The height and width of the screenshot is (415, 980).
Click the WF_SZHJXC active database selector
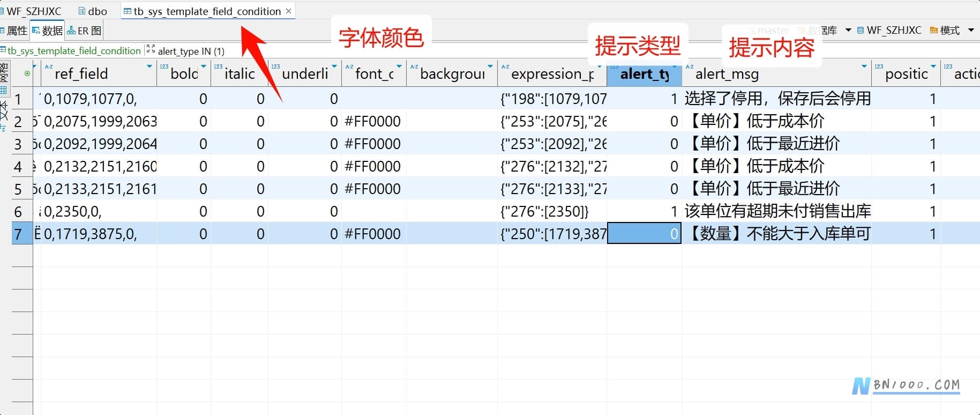889,31
